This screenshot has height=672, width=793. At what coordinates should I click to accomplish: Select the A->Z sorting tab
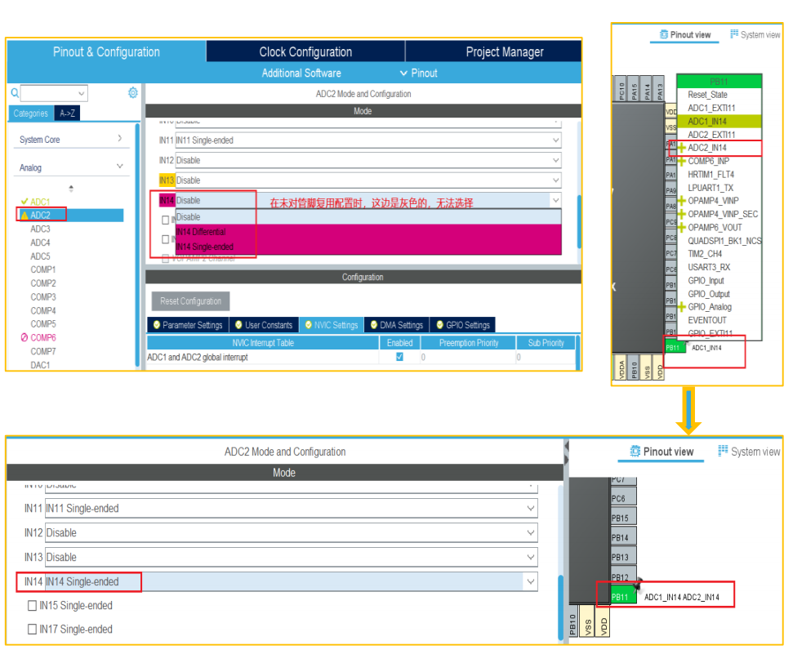tap(67, 113)
